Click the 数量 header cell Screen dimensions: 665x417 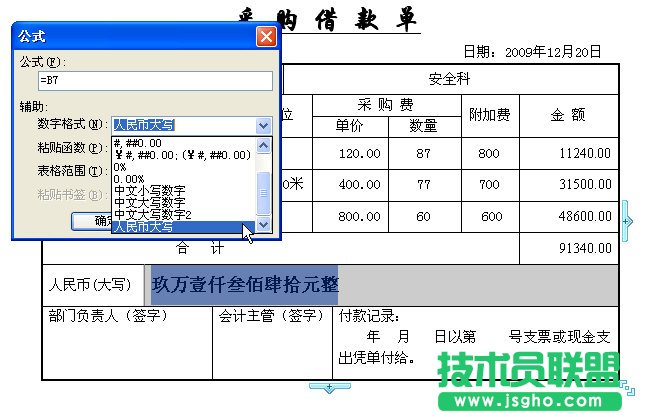pos(424,126)
